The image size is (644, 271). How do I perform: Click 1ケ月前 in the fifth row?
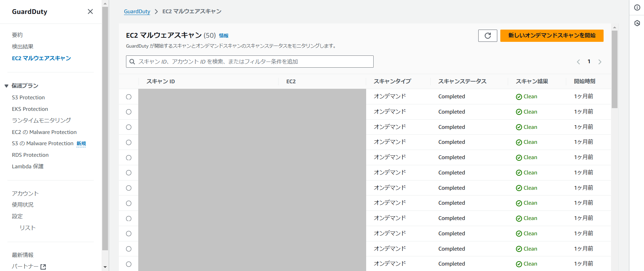(x=584, y=157)
